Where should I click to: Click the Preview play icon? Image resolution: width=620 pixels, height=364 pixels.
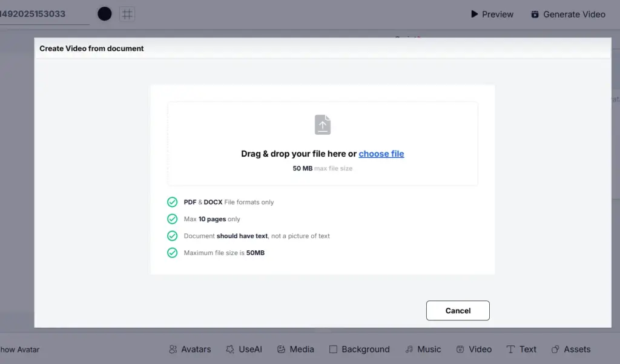tap(475, 14)
